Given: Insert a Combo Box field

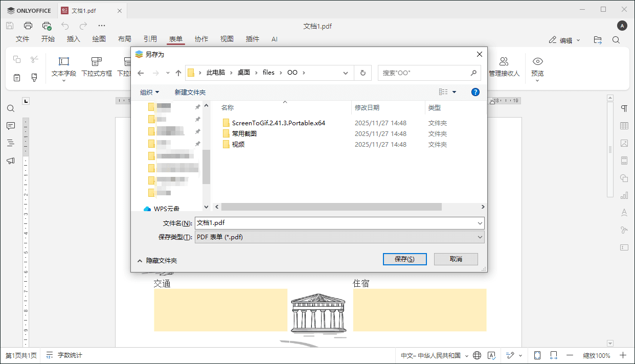Looking at the screenshot, I should coord(97,67).
